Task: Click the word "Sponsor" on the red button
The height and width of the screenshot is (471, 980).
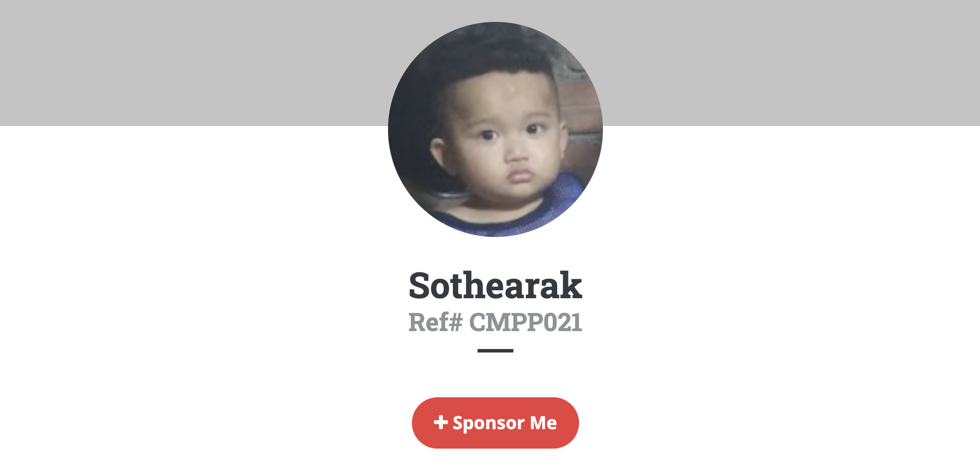Action: click(489, 423)
